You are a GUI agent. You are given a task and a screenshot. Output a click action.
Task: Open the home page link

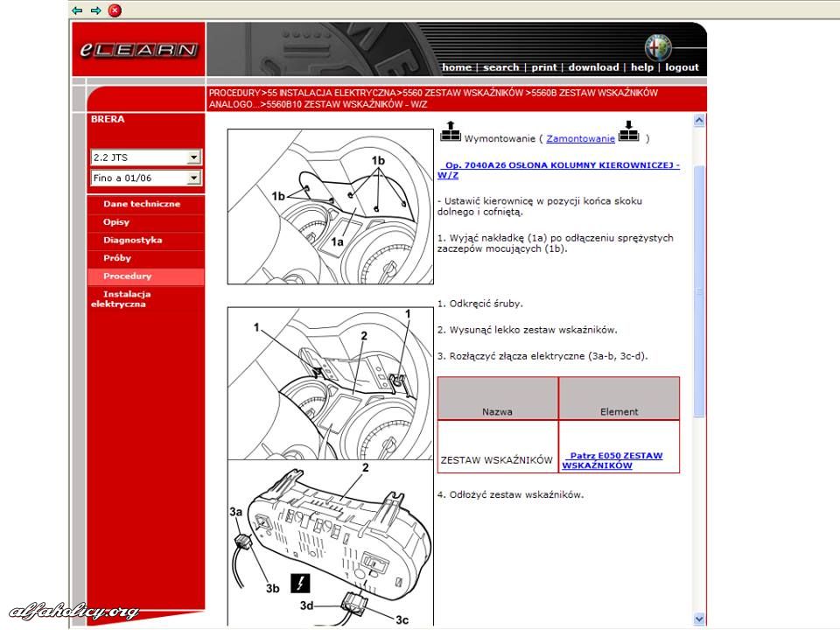pos(457,67)
